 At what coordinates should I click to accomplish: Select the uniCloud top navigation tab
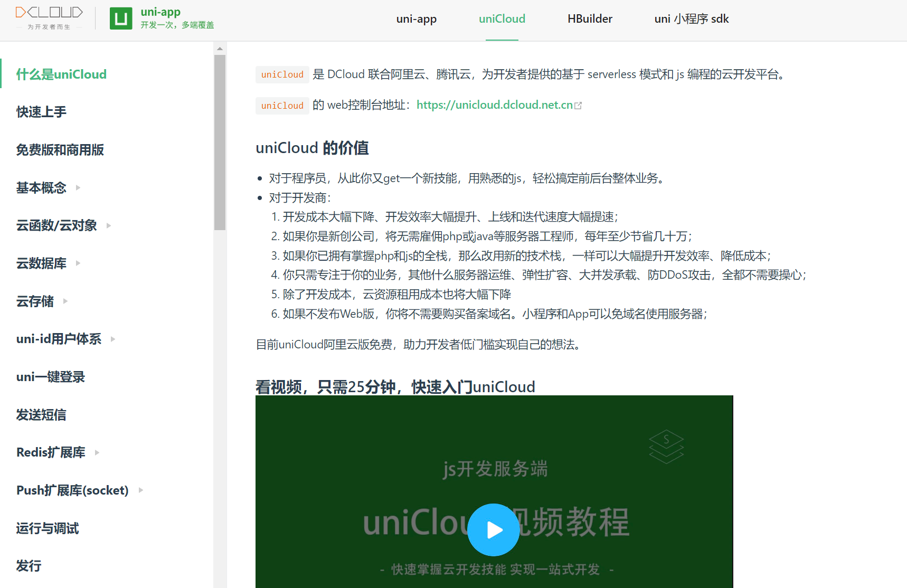click(502, 19)
